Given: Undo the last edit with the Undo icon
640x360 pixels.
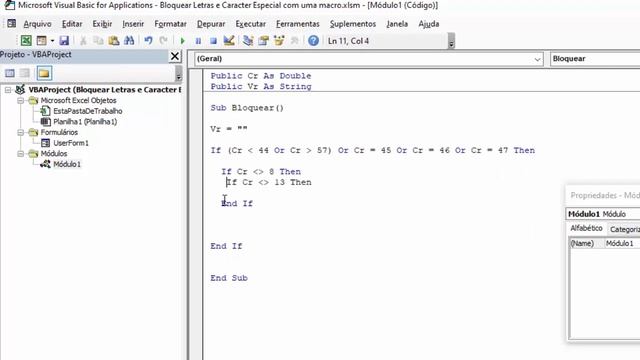Looking at the screenshot, I should click(149, 40).
